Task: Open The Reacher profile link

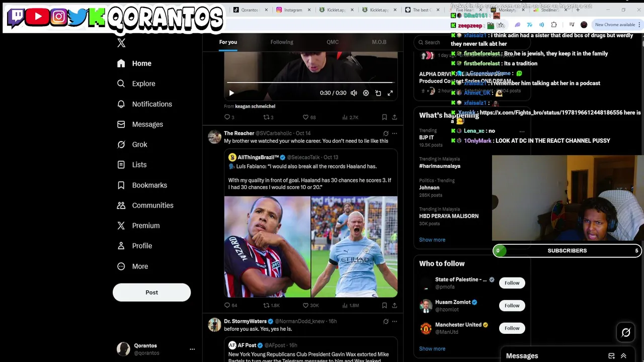Action: coord(239,133)
